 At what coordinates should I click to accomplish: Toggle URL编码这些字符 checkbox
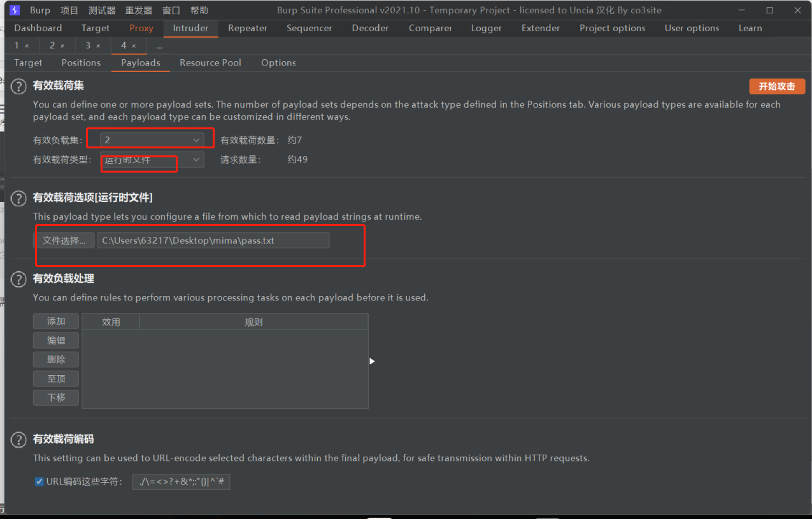click(39, 481)
